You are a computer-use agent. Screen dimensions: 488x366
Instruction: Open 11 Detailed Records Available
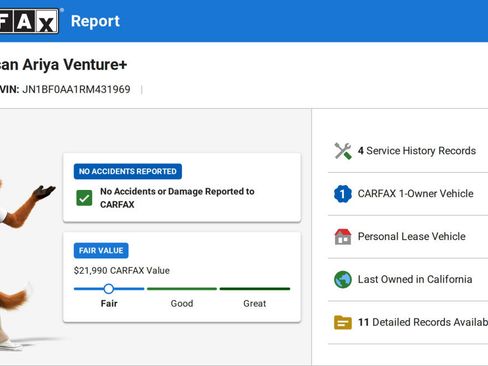(408, 322)
